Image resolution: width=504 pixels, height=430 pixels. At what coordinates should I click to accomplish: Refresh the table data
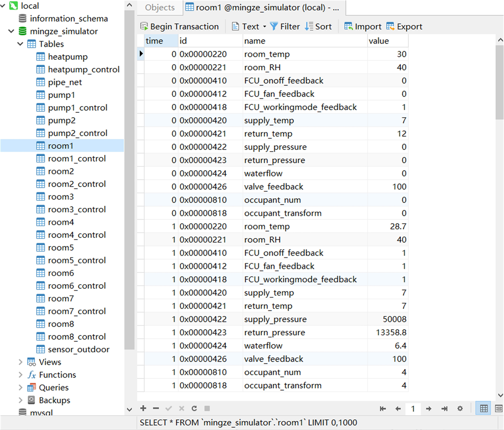(x=194, y=408)
